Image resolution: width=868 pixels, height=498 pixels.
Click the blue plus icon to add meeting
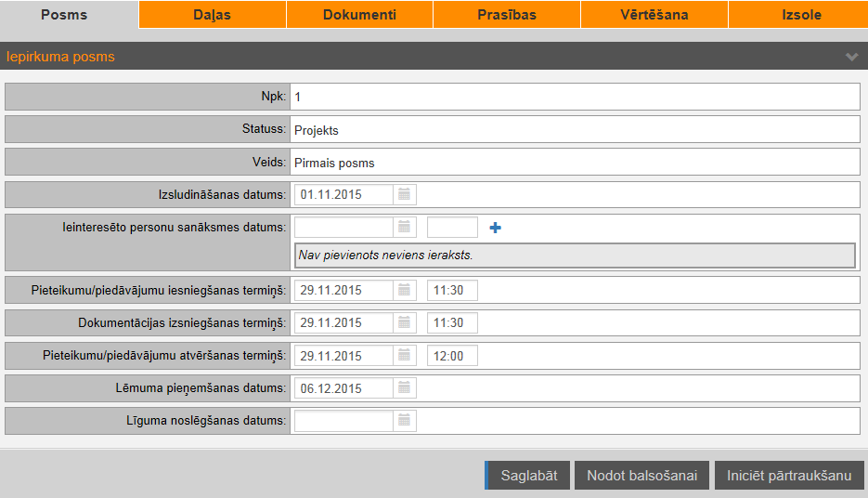495,228
